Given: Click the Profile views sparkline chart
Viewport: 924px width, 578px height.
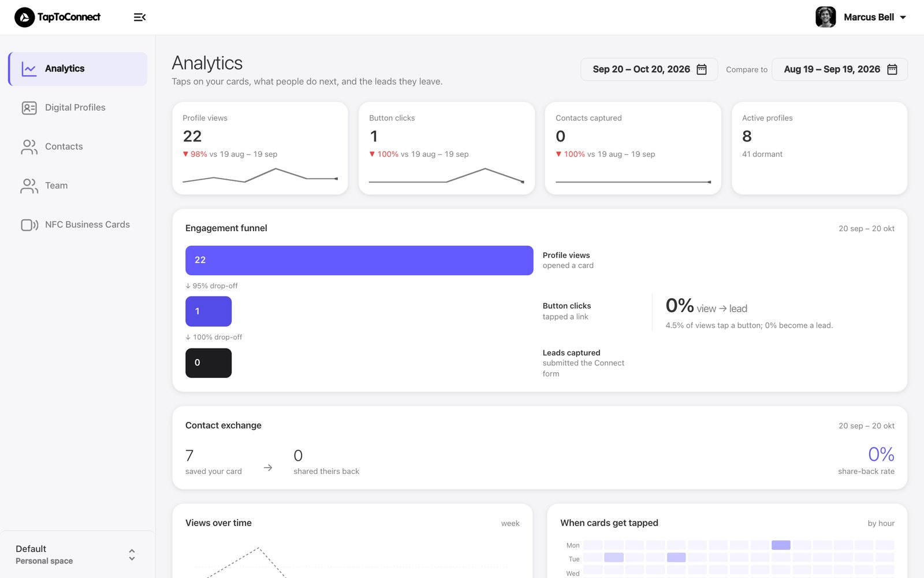Looking at the screenshot, I should 260,176.
